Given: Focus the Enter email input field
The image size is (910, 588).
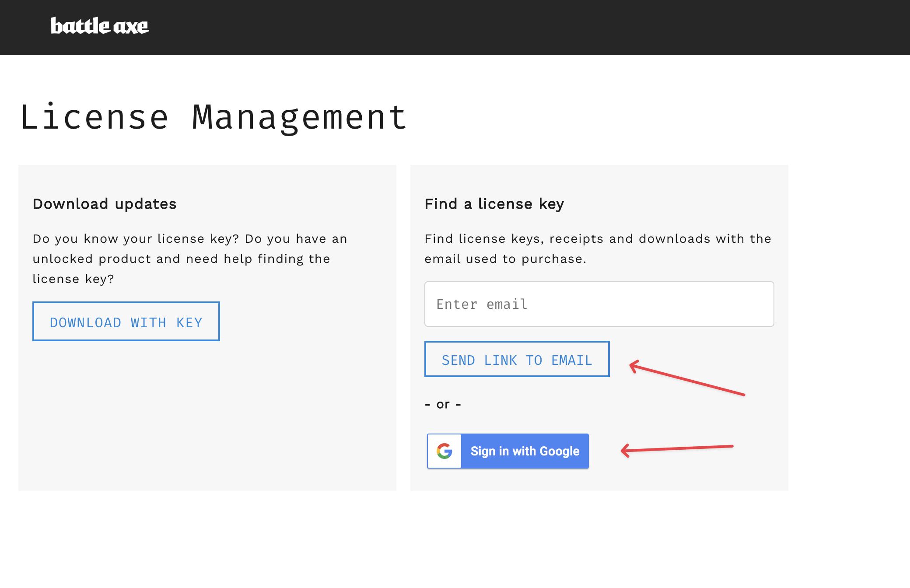Looking at the screenshot, I should pyautogui.click(x=599, y=304).
